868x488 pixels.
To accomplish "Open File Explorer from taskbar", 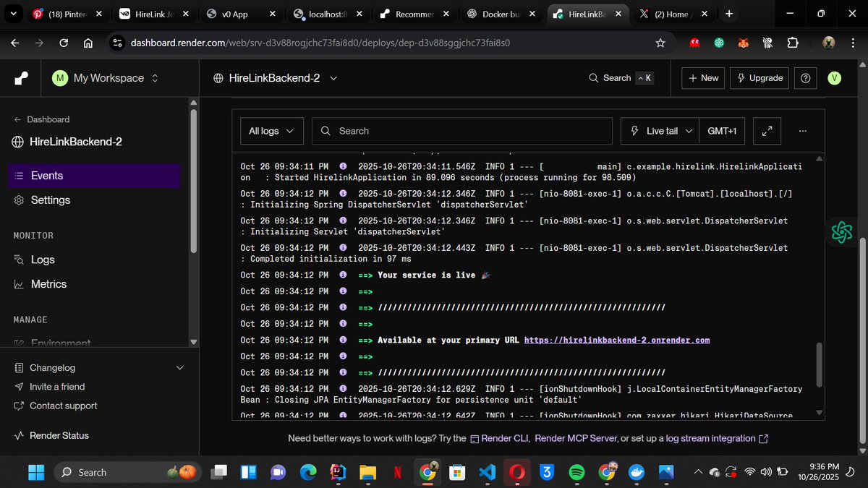I will 368,472.
